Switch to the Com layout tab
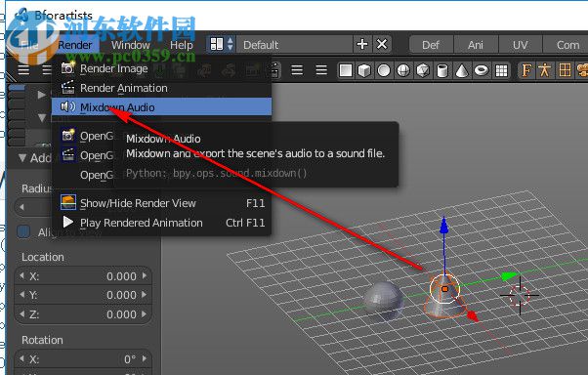Viewport: 588px width, 375px height. point(567,45)
